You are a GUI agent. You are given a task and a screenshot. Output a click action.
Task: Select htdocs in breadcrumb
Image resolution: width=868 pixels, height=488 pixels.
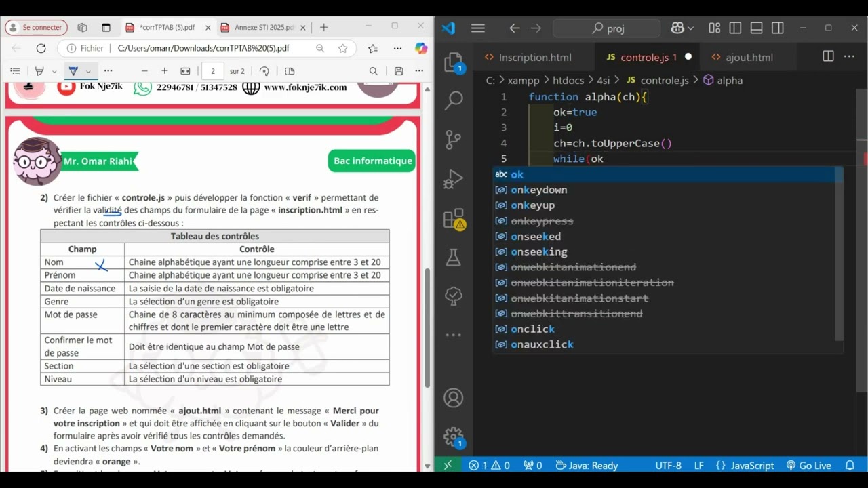(x=568, y=80)
